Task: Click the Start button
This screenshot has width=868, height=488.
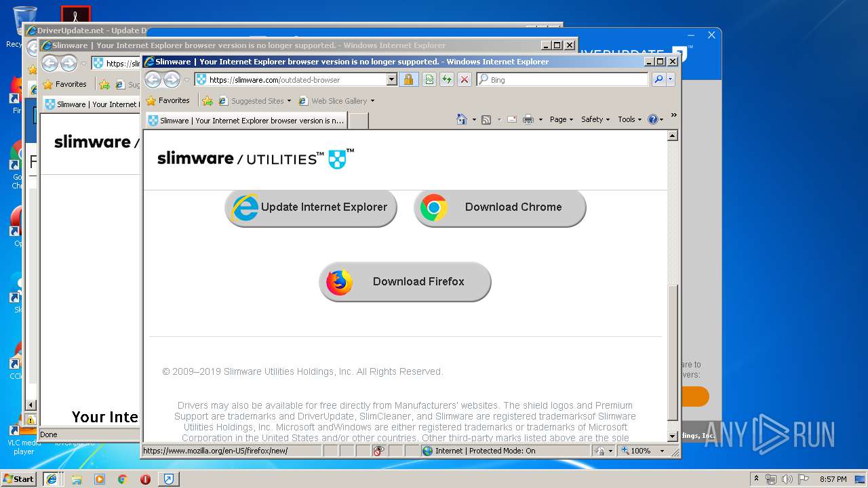Action: tap(18, 479)
